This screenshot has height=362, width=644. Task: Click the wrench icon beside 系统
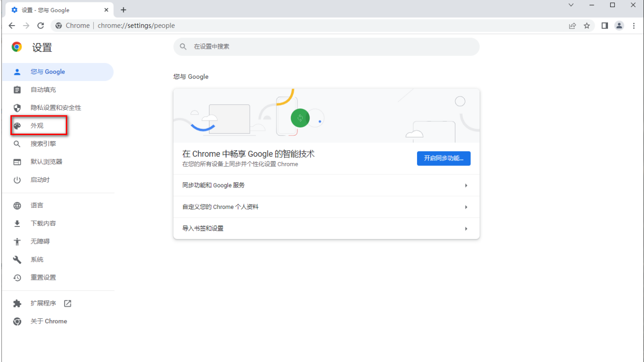pyautogui.click(x=17, y=260)
